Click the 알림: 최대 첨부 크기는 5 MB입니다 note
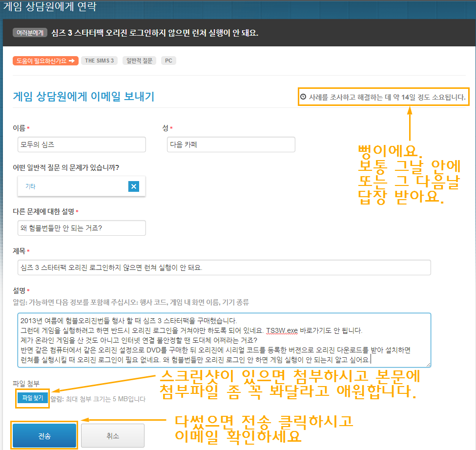Image resolution: width=476 pixels, height=450 pixels. tap(98, 399)
